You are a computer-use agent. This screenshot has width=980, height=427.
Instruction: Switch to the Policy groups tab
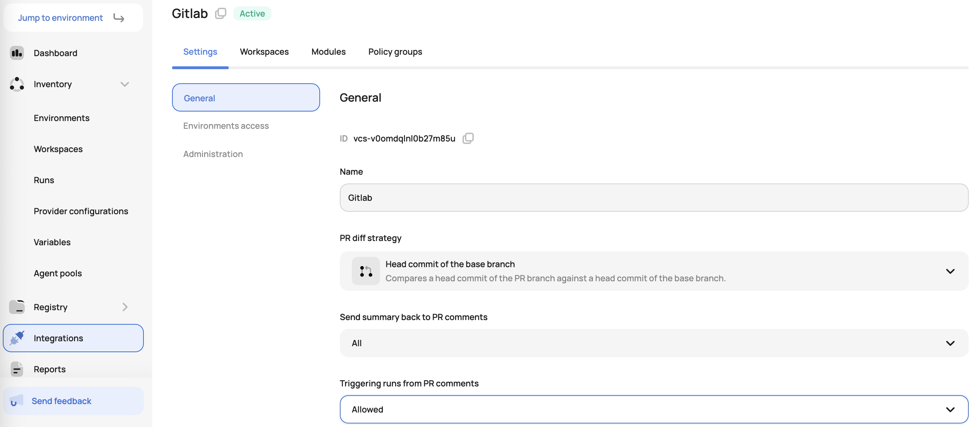[395, 52]
